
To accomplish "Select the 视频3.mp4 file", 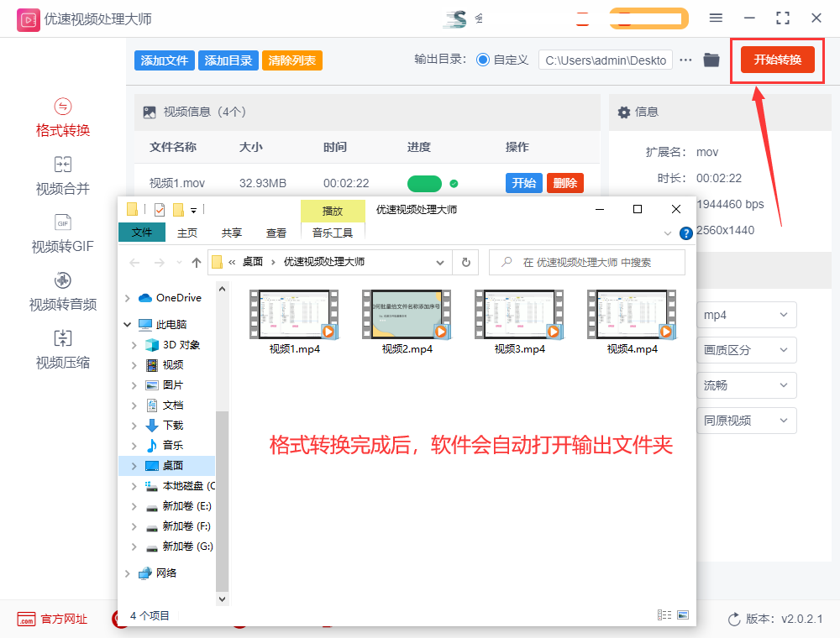I will tap(519, 322).
